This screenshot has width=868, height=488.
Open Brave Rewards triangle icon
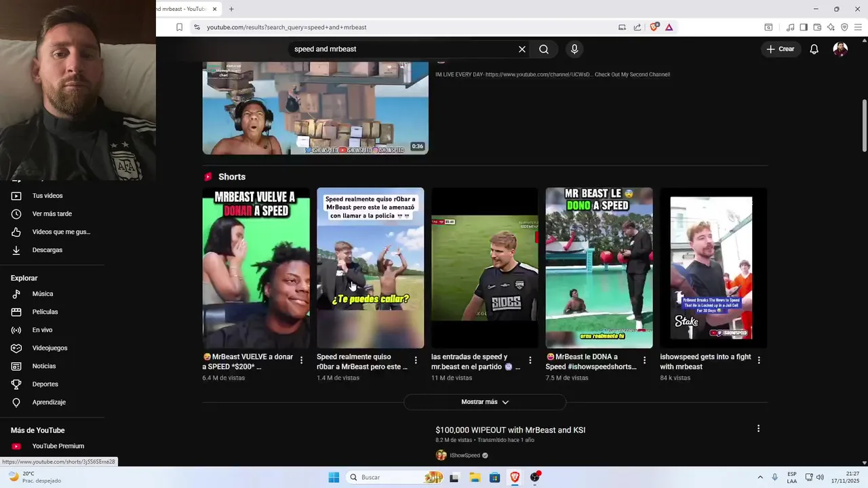669,27
